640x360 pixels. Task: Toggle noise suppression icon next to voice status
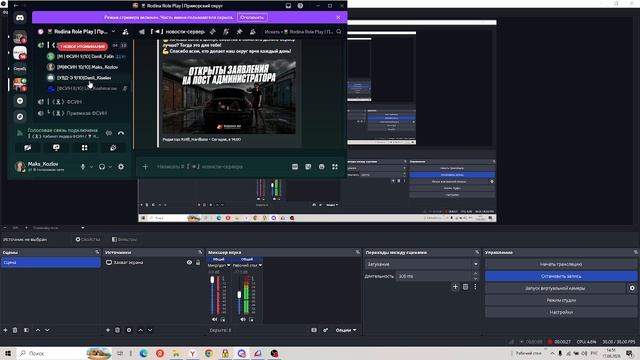point(109,133)
